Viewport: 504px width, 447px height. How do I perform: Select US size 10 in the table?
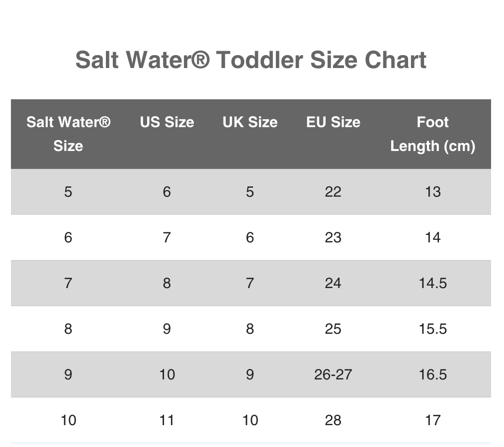167,374
